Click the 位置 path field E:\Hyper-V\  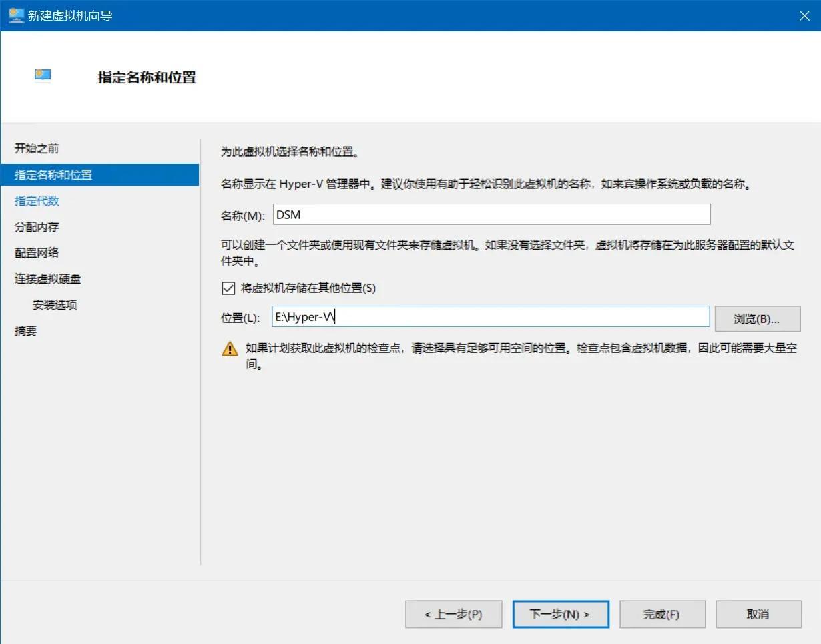point(491,317)
